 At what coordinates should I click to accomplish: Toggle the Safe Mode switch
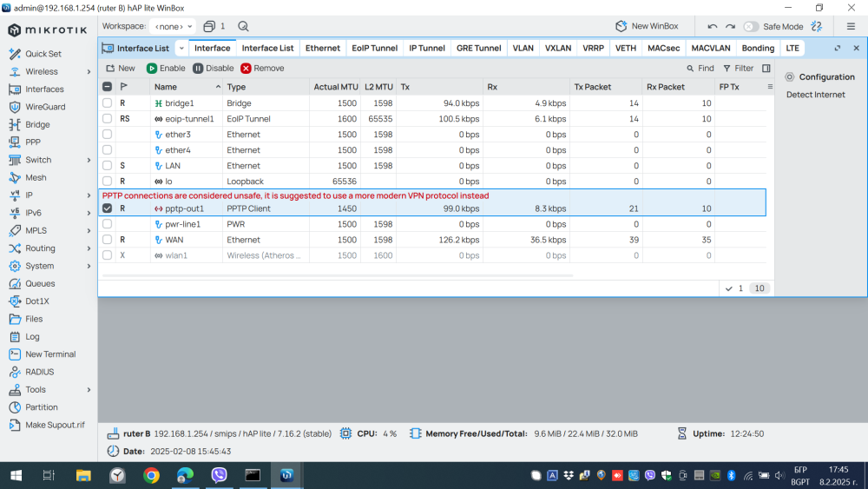pyautogui.click(x=751, y=27)
